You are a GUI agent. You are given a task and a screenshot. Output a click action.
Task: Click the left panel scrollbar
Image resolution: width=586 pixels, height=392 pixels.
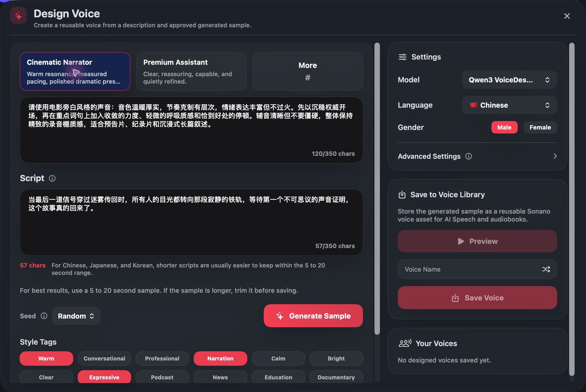click(x=377, y=189)
